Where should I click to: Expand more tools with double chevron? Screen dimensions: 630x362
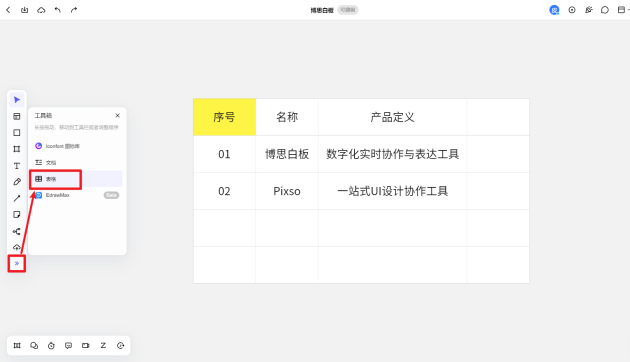tap(17, 264)
